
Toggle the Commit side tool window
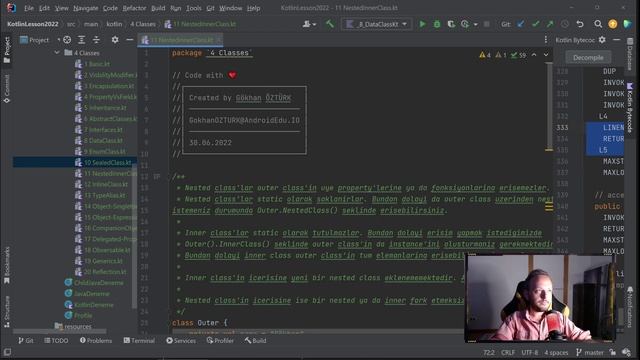coord(7,89)
